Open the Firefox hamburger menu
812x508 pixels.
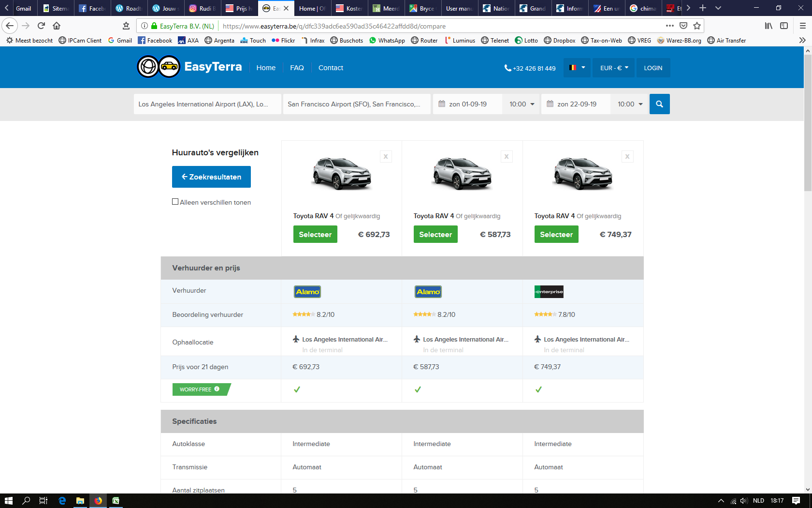pyautogui.click(x=803, y=26)
